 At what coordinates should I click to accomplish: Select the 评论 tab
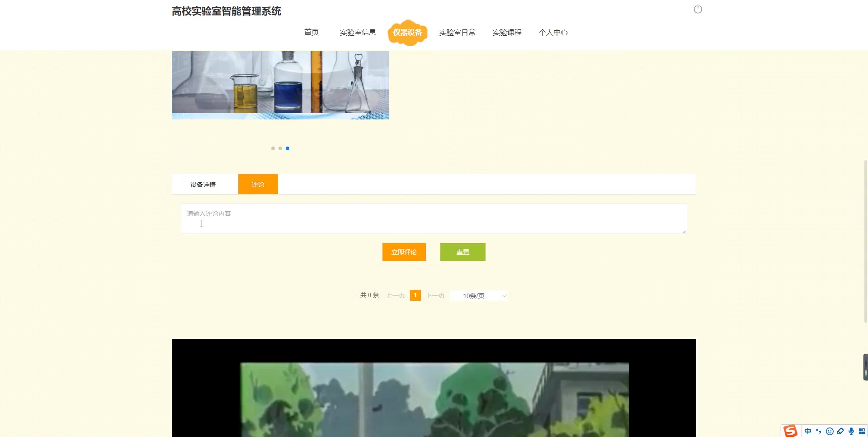(x=258, y=185)
